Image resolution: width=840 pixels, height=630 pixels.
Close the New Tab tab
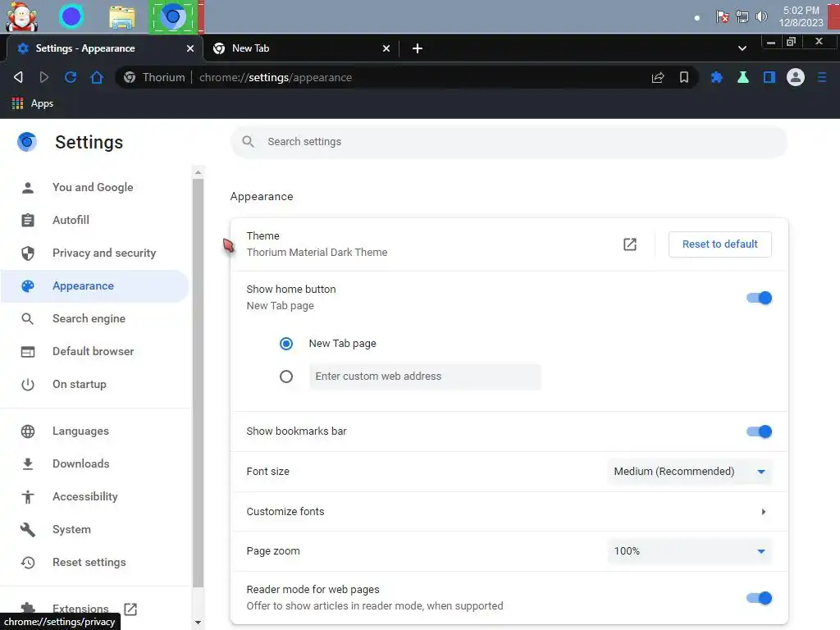click(386, 48)
